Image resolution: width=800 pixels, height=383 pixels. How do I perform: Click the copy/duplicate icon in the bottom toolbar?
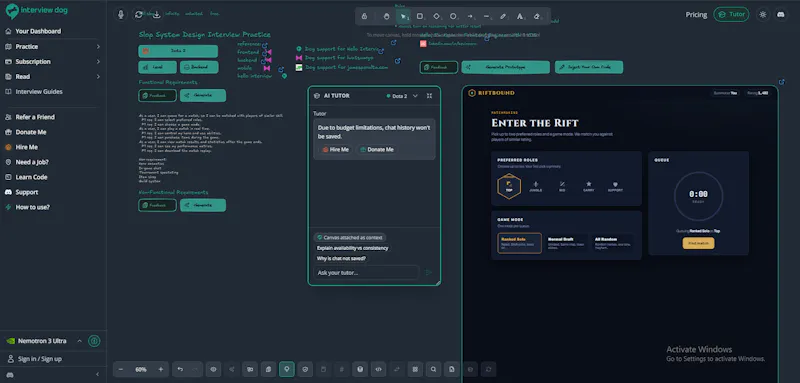pyautogui.click(x=268, y=369)
